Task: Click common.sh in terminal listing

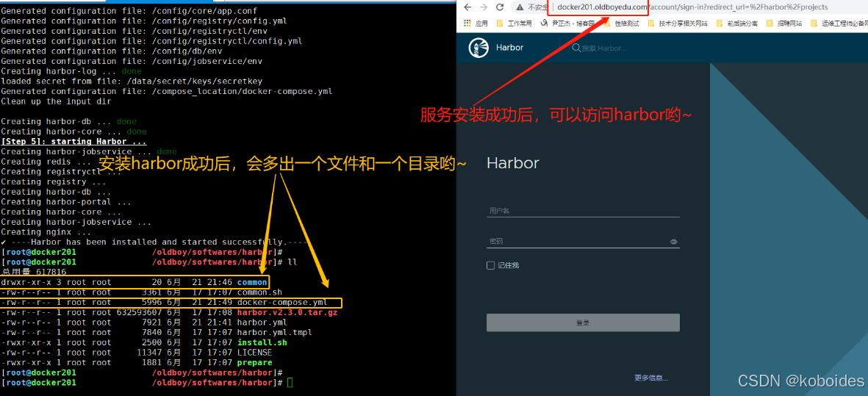Action: 259,292
